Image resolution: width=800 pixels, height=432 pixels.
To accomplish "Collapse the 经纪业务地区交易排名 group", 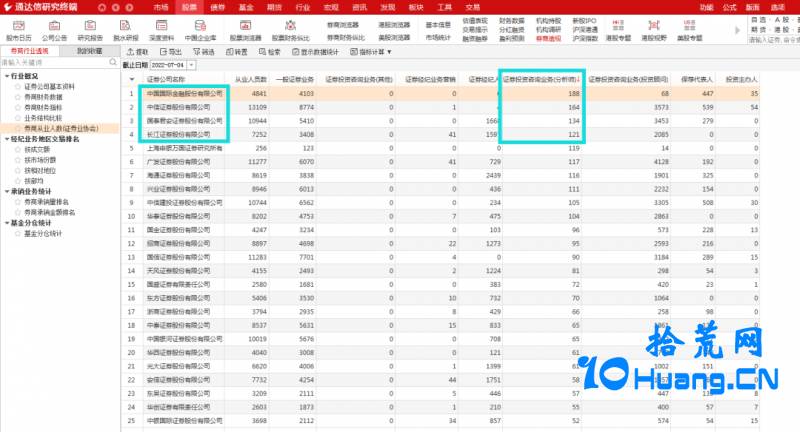I will click(7, 139).
